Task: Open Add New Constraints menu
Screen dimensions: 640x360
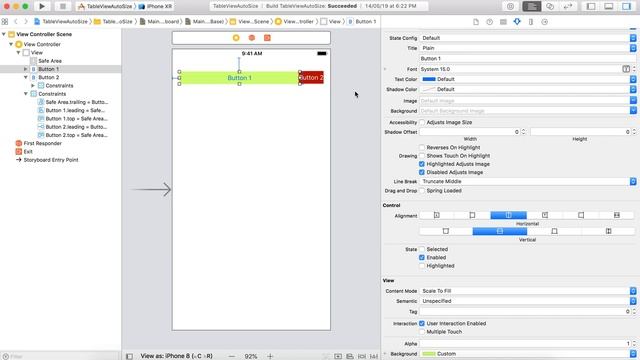Action: (362, 356)
